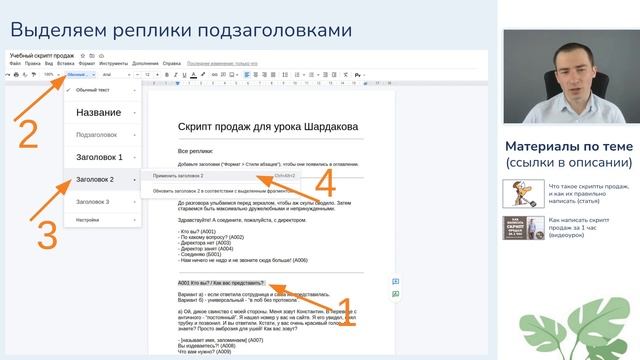Click the Print icon
Viewport: 640px width, 360px height.
[x=16, y=75]
